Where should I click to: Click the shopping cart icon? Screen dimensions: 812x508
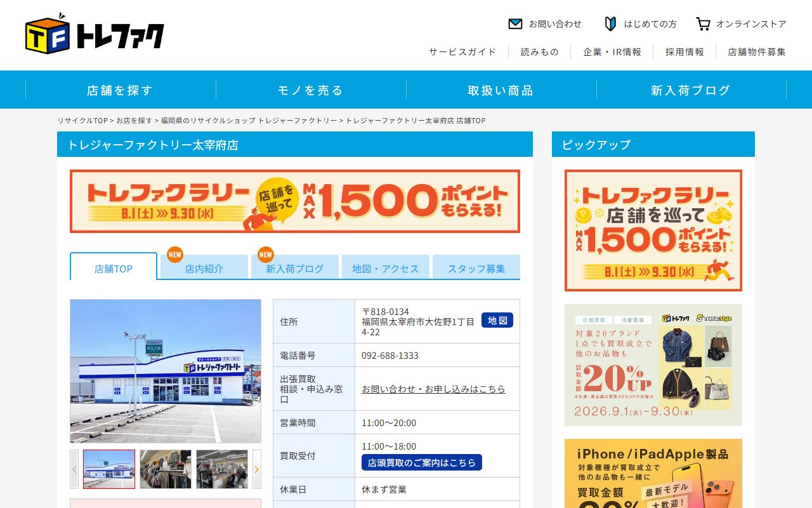pos(703,24)
